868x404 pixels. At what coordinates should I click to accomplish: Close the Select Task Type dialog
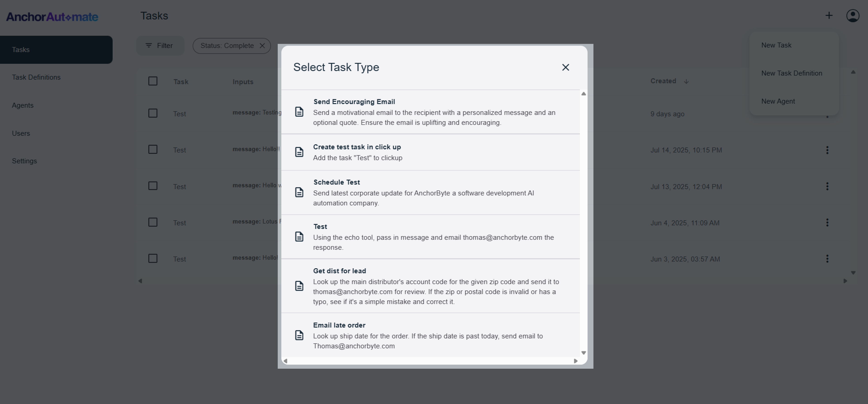pyautogui.click(x=565, y=67)
